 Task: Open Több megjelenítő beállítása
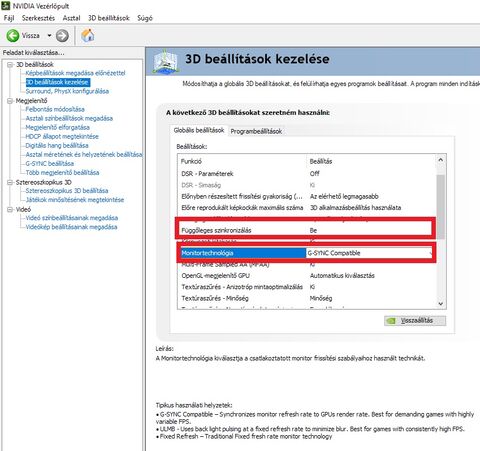point(62,172)
